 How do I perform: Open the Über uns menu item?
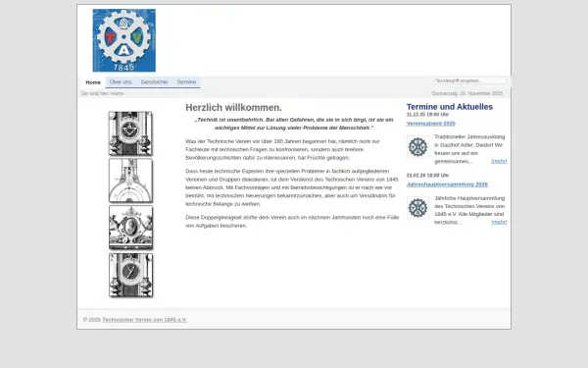(121, 81)
